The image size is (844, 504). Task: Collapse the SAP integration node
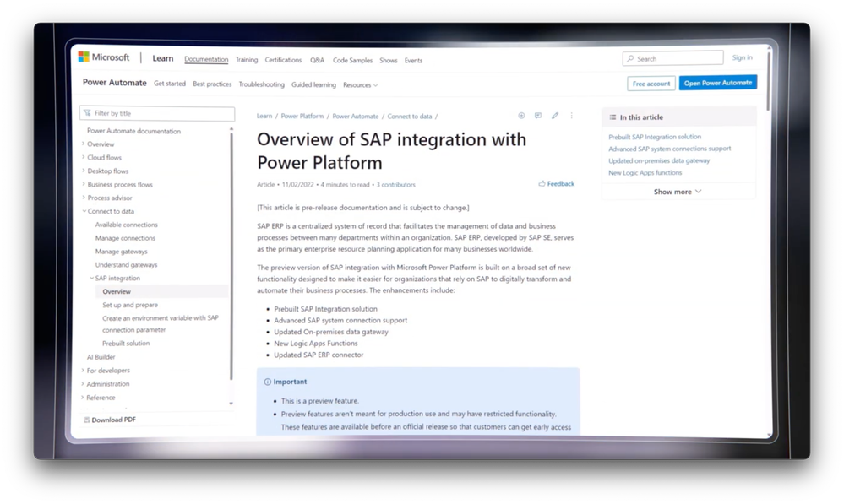click(x=91, y=278)
